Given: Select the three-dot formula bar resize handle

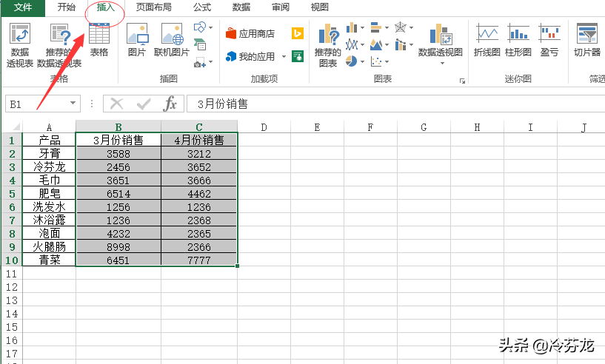Looking at the screenshot, I should coord(92,104).
